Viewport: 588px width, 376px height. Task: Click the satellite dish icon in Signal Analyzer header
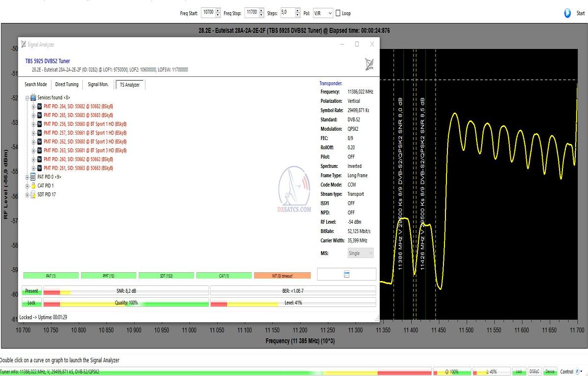coord(369,64)
